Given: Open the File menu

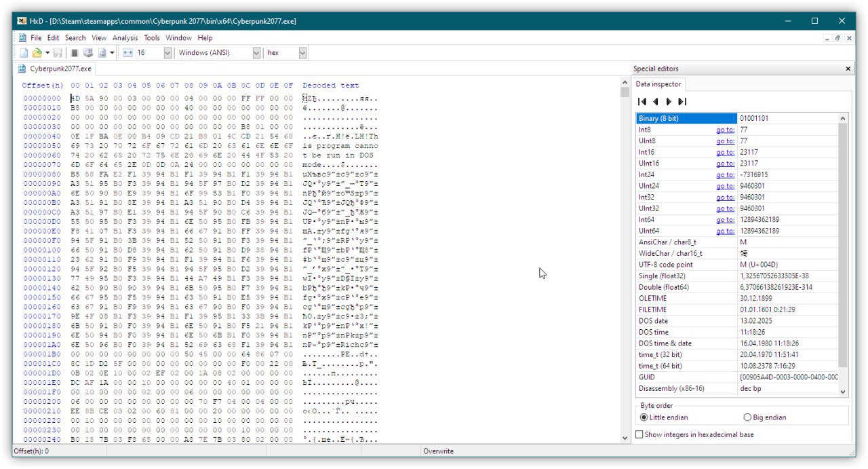Looking at the screenshot, I should coord(36,38).
